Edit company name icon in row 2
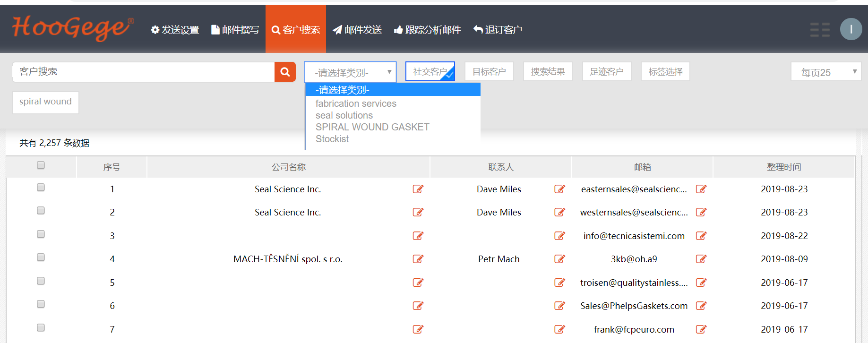 coord(418,212)
